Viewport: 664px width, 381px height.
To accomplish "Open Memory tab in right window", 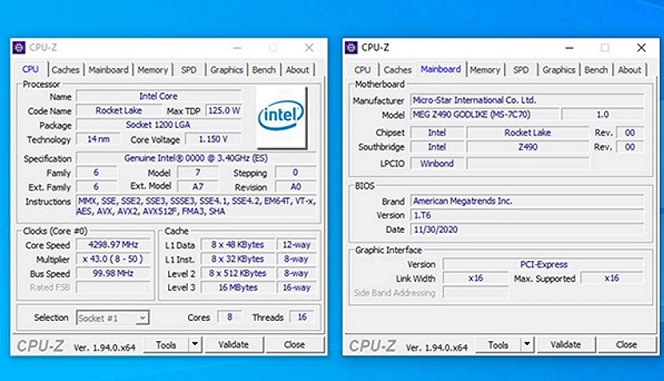I will click(x=485, y=70).
